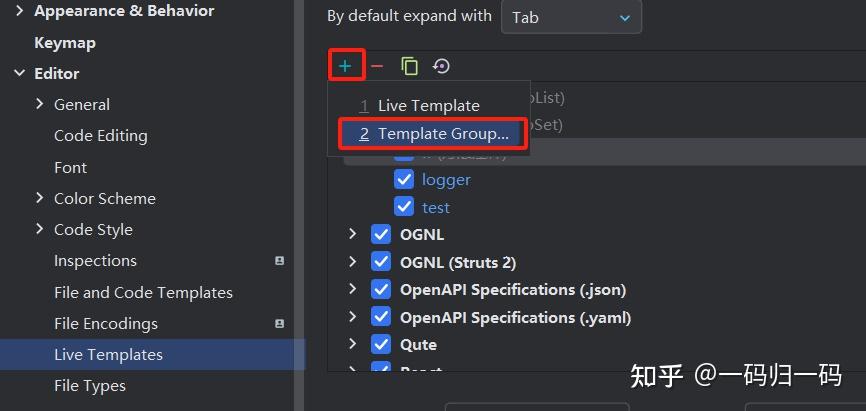The width and height of the screenshot is (866, 411).
Task: Toggle the OGNL group checkbox
Action: click(381, 235)
